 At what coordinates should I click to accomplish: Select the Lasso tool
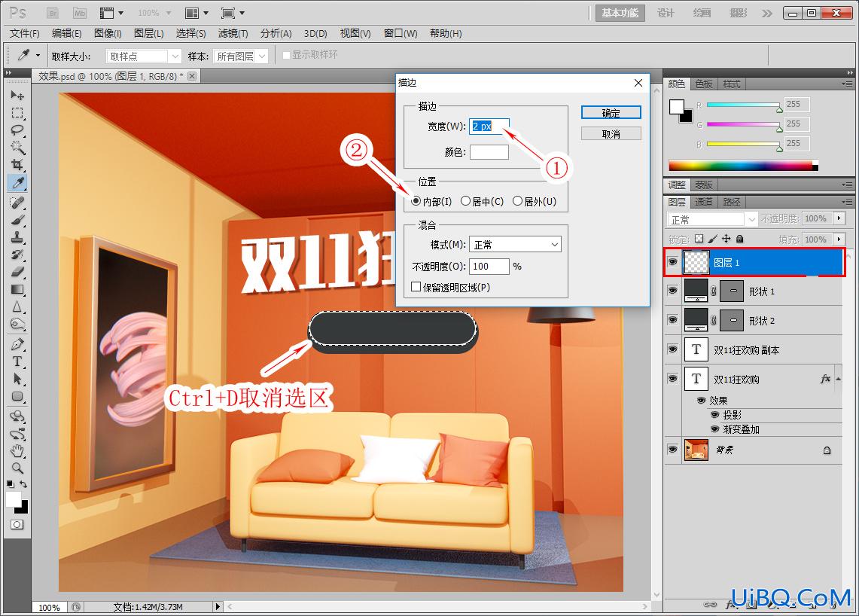tap(17, 130)
